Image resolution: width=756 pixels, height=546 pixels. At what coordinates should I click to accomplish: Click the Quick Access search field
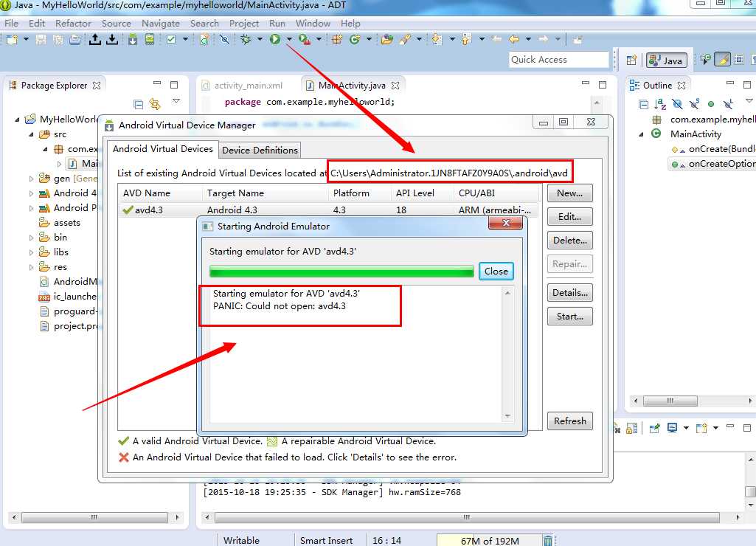pos(559,60)
